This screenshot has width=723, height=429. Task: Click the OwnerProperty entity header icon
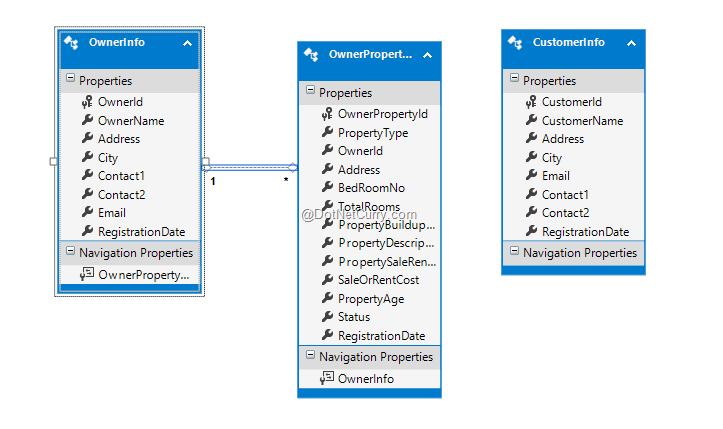tap(312, 54)
